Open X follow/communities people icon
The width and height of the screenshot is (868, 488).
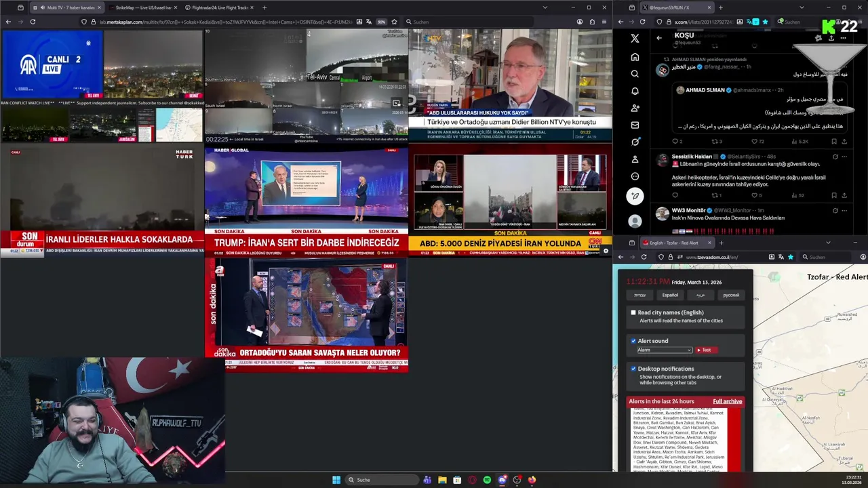click(x=635, y=108)
